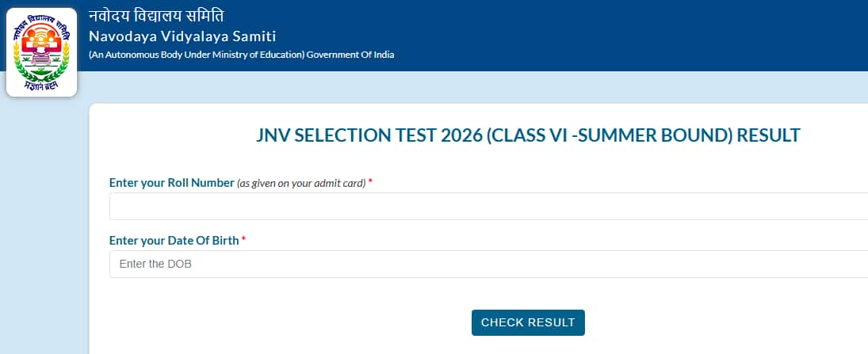Click an empty area of the dark blue header bar
868x354 pixels.
pos(634,36)
